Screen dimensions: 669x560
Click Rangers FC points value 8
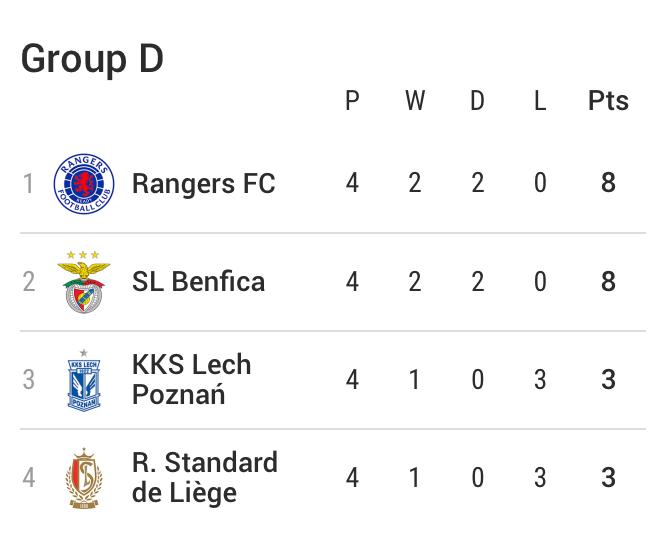coord(608,183)
